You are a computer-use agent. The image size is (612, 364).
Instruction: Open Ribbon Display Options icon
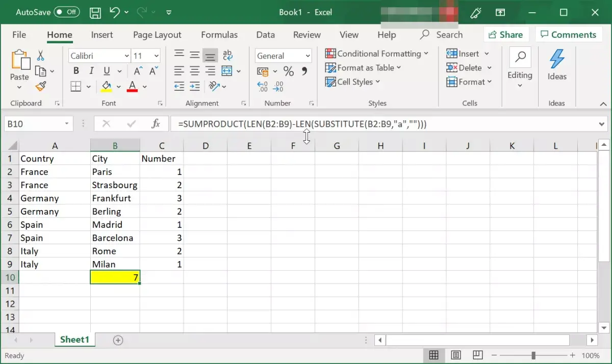coord(500,12)
